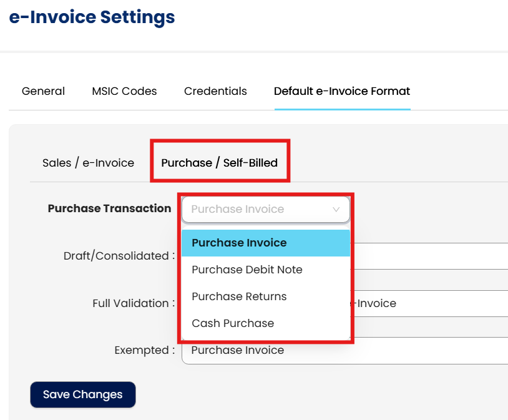This screenshot has height=420, width=508.
Task: Click the Exempted field label
Action: [144, 351]
